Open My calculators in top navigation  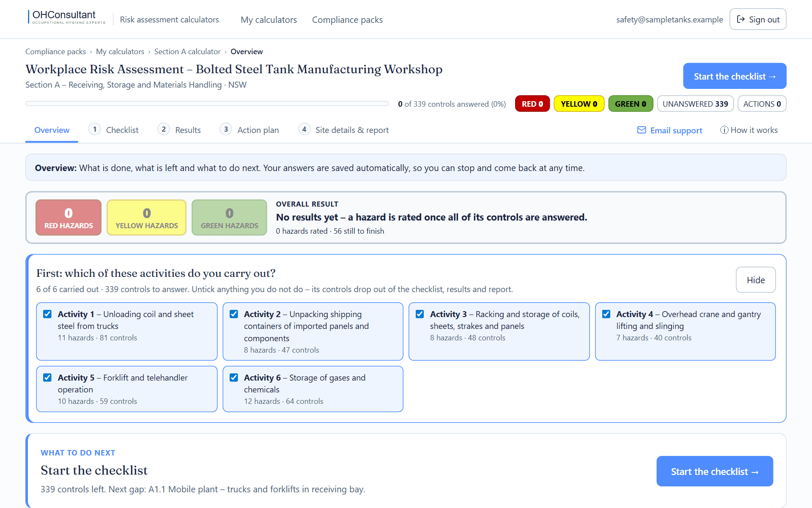269,19
